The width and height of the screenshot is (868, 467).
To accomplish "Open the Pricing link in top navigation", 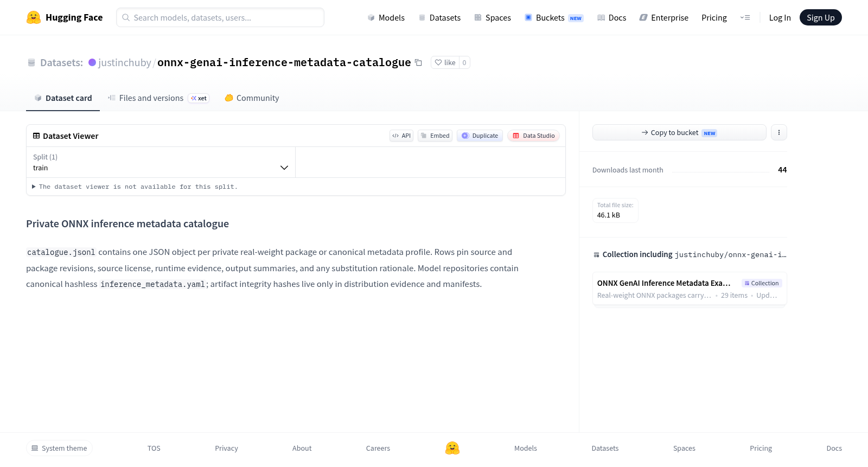I will (x=714, y=18).
